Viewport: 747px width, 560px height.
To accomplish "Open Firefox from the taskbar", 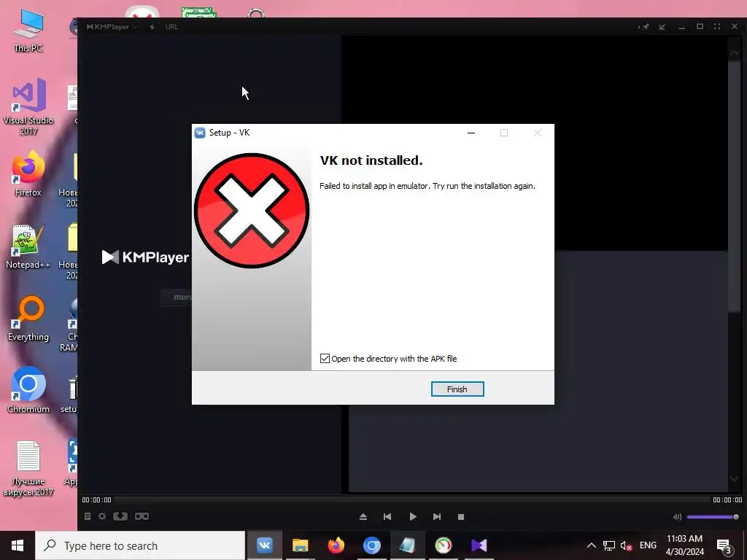I will tap(336, 545).
